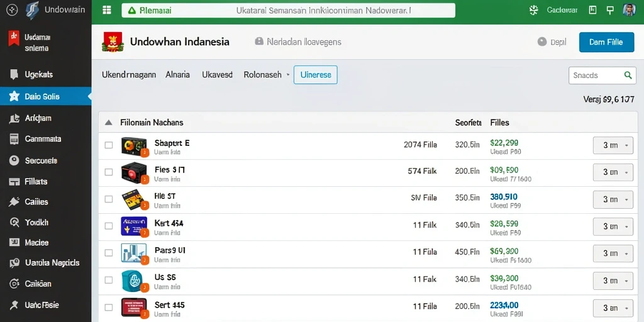Click the Usdamai snlema red sidebar icon
The height and width of the screenshot is (322, 644).
tap(14, 38)
